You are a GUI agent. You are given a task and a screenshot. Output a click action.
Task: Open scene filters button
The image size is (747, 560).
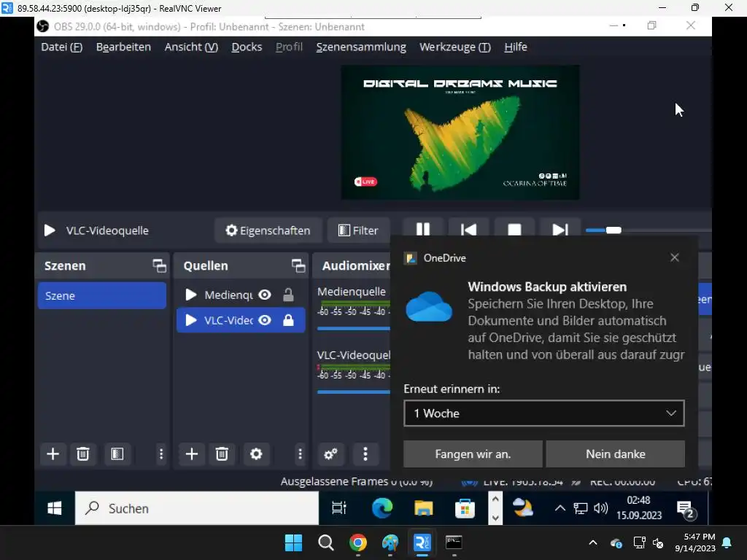point(117,454)
